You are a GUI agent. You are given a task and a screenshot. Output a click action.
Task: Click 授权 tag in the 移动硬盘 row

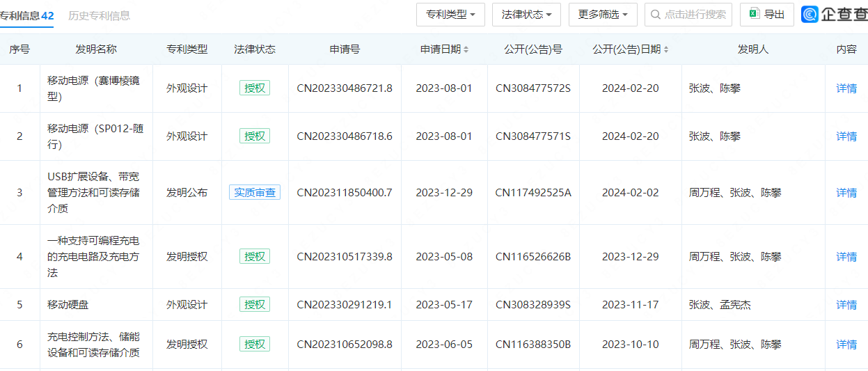tap(255, 305)
